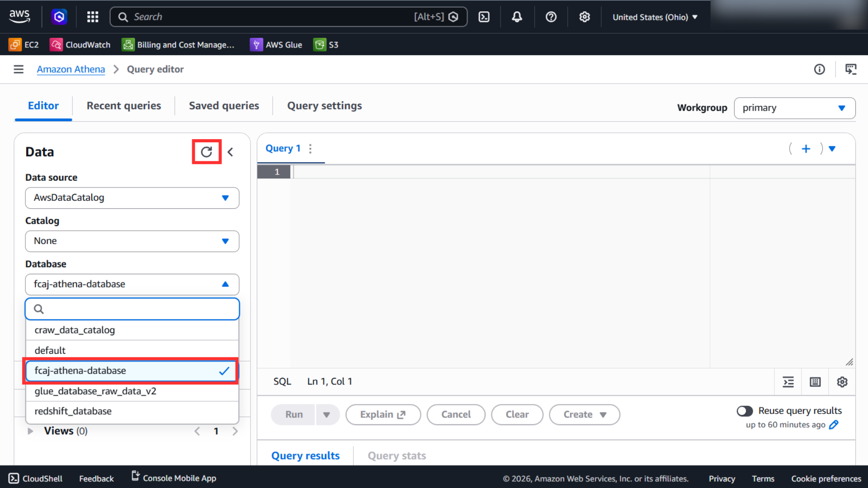The height and width of the screenshot is (488, 868).
Task: Open the notifications bell
Action: pyautogui.click(x=517, y=17)
